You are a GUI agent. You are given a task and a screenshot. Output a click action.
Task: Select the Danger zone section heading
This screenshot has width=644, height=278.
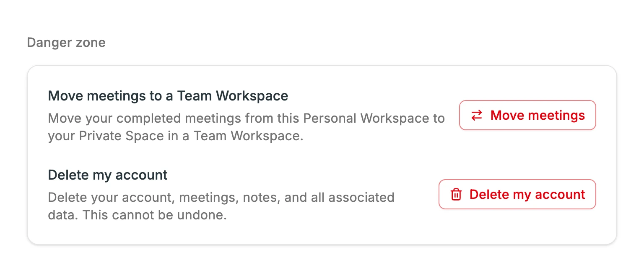coord(66,42)
